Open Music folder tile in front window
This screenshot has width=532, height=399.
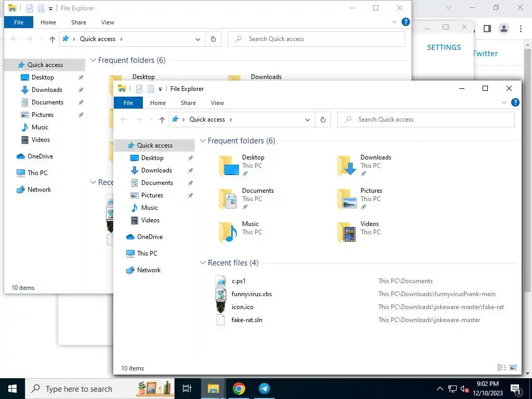(240, 232)
